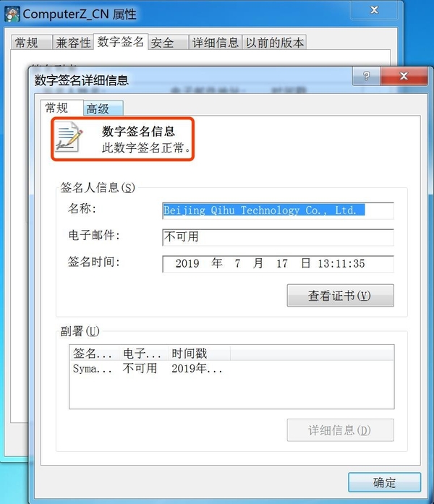Image resolution: width=434 pixels, height=504 pixels.
Task: Switch to the 高级 tab
Action: coord(103,108)
